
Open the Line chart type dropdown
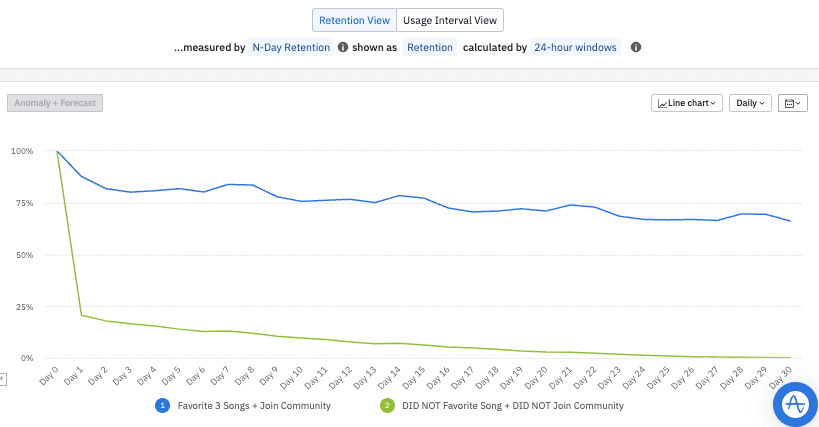[687, 103]
